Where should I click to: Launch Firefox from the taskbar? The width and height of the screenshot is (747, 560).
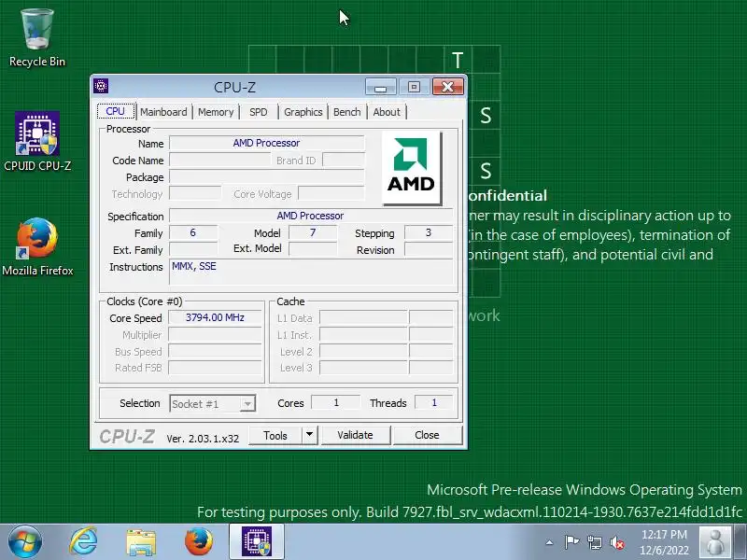pyautogui.click(x=198, y=542)
